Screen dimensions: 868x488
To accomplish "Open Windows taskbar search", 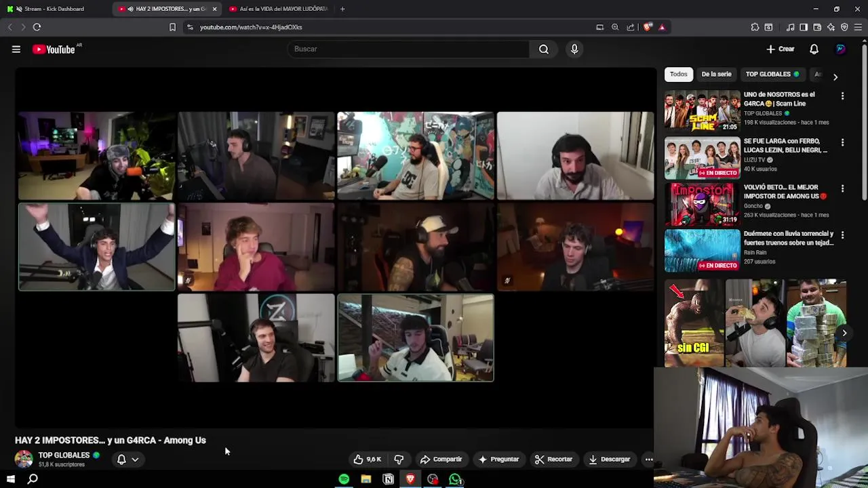I will [33, 479].
